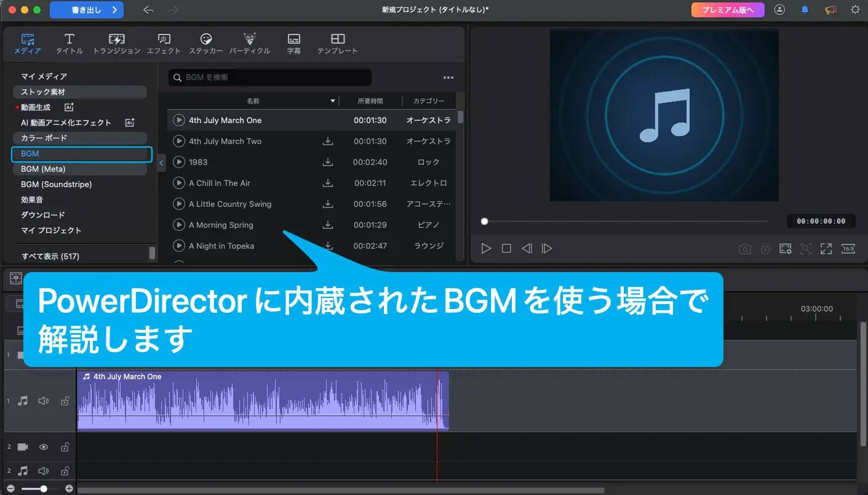
Task: Open the エフェクト tab
Action: pyautogui.click(x=164, y=44)
